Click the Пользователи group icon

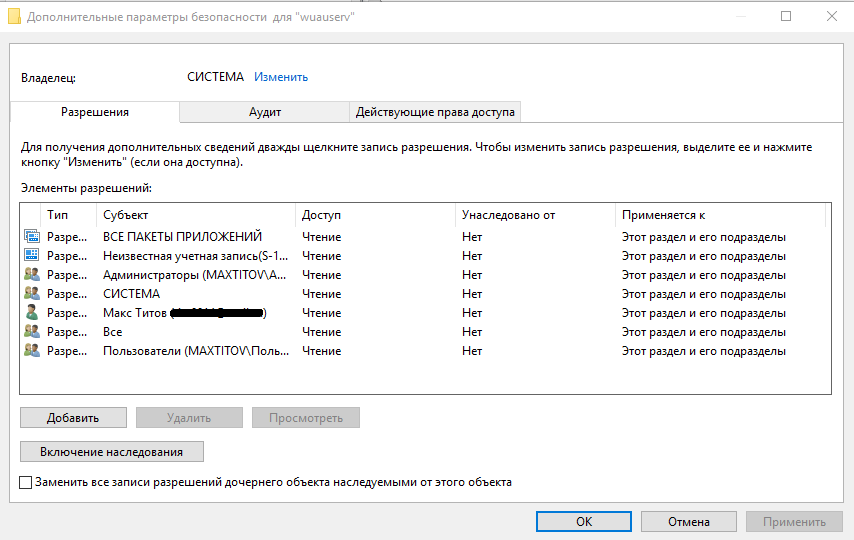tap(32, 351)
